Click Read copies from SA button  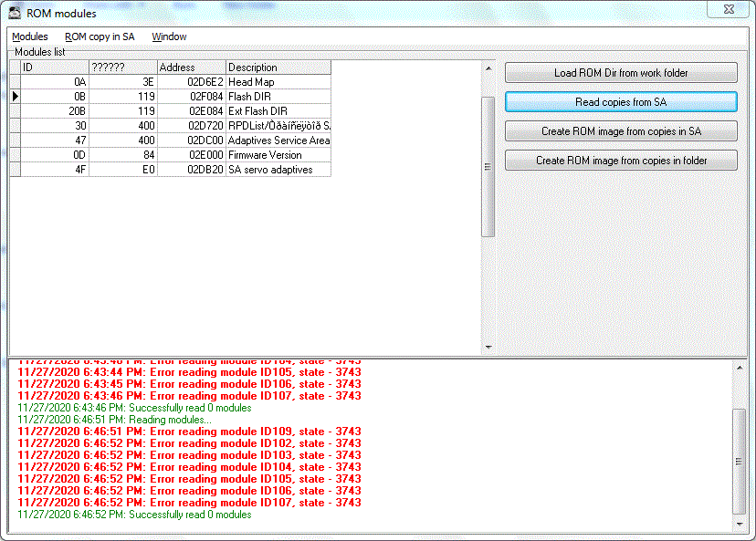621,102
